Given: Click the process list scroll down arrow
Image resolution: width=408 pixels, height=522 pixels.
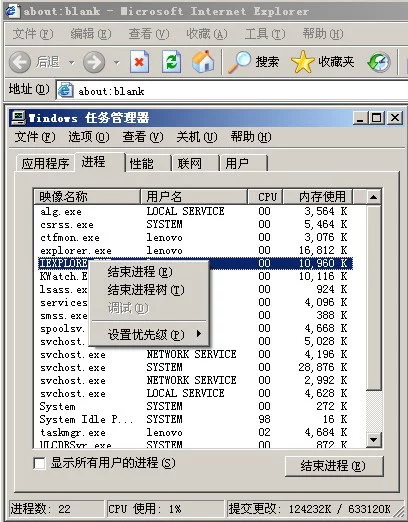Looking at the screenshot, I should (x=373, y=440).
